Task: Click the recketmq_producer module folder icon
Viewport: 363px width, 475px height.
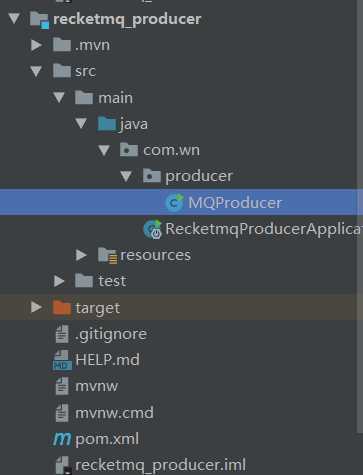Action: click(39, 20)
